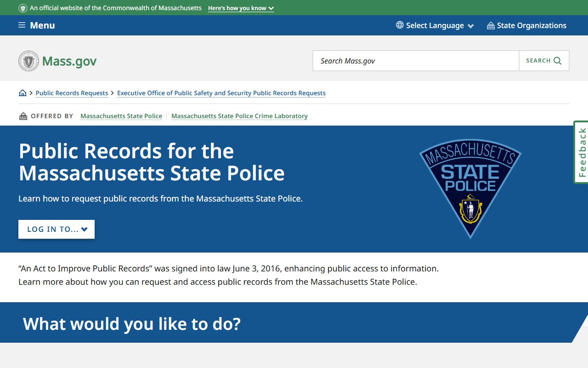Open the hamburger Menu icon

(x=22, y=25)
